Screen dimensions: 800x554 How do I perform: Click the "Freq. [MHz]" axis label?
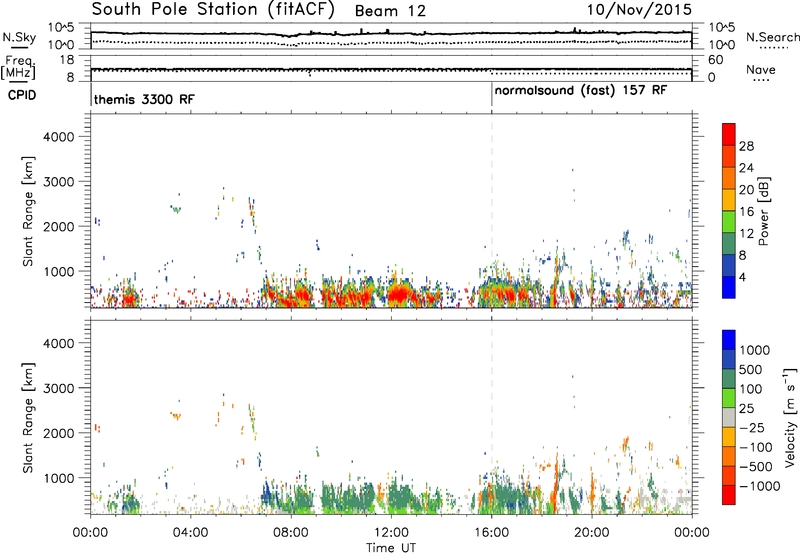click(18, 67)
